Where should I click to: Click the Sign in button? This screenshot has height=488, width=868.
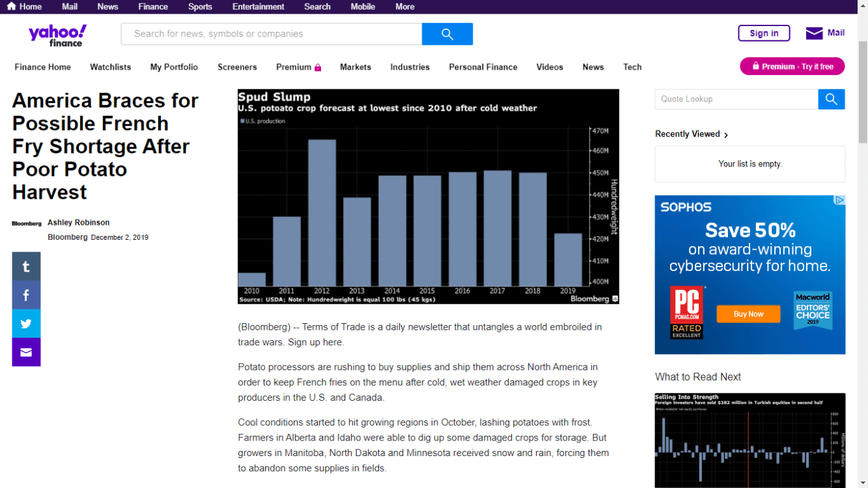pyautogui.click(x=764, y=33)
